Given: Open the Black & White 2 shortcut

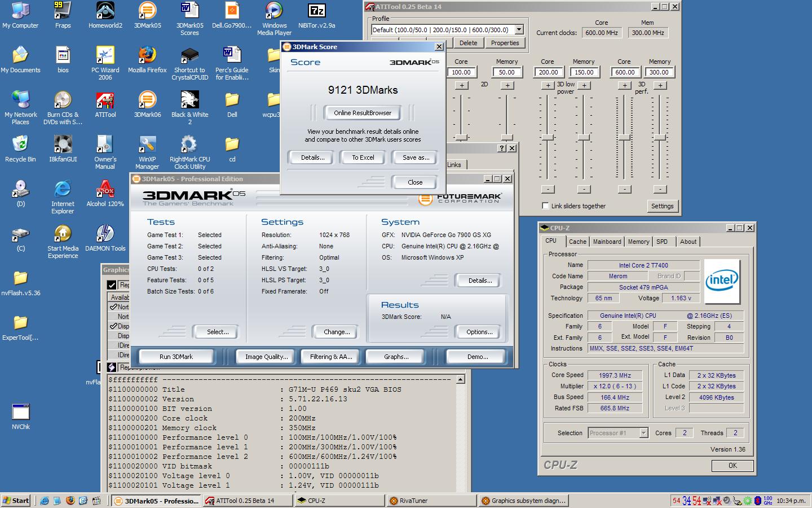Looking at the screenshot, I should [189, 107].
